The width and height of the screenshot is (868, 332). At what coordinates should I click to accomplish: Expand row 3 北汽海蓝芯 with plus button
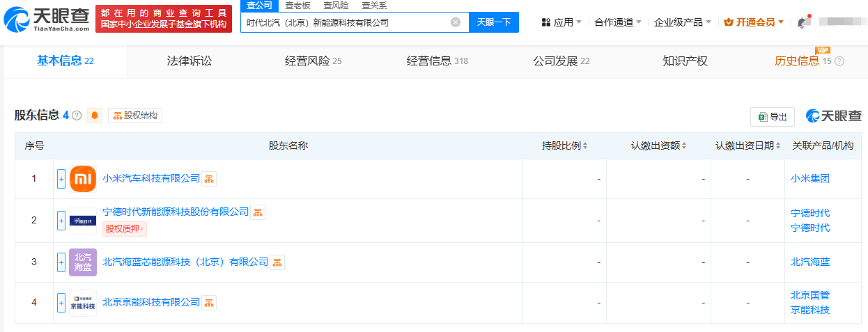point(61,262)
